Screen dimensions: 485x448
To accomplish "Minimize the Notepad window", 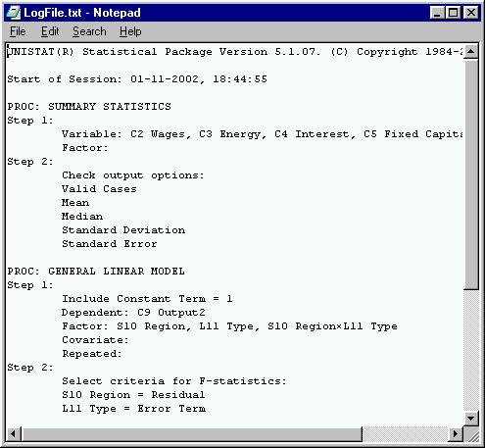I will 437,13.
